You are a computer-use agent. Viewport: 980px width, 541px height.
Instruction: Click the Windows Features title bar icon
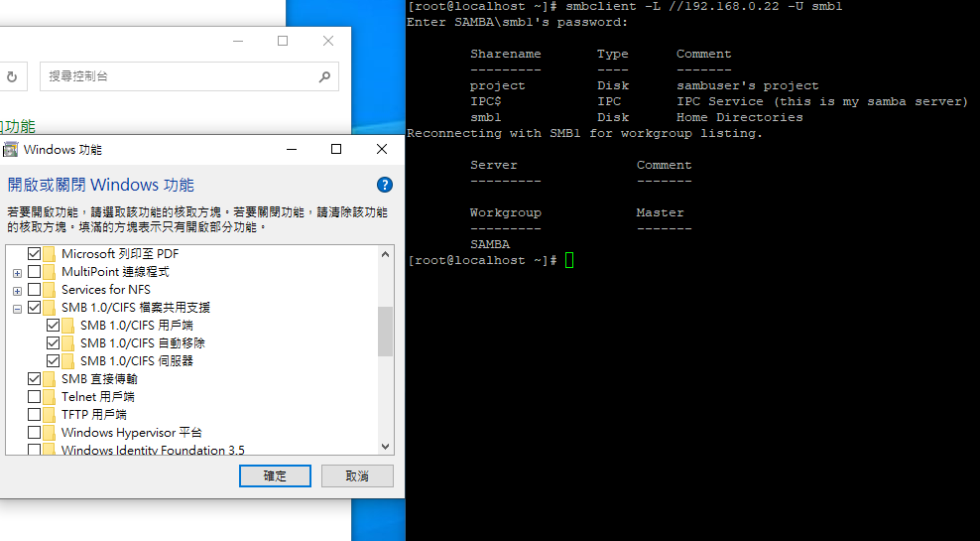pos(11,150)
